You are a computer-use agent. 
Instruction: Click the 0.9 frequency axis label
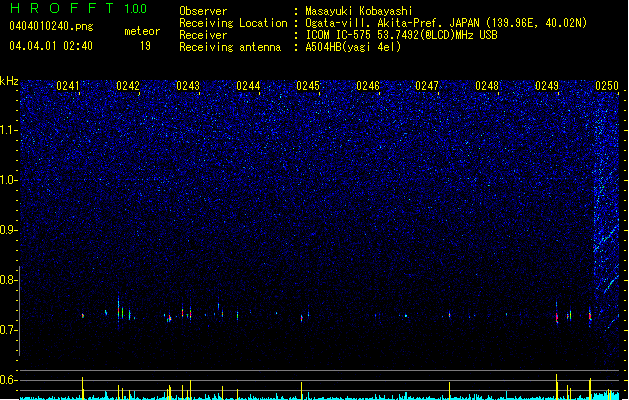point(8,230)
